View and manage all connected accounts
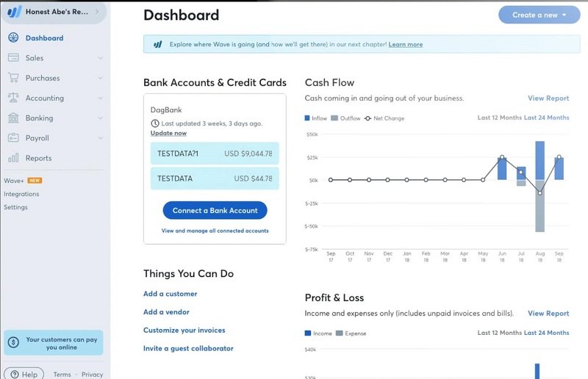This screenshot has width=588, height=379. point(215,231)
